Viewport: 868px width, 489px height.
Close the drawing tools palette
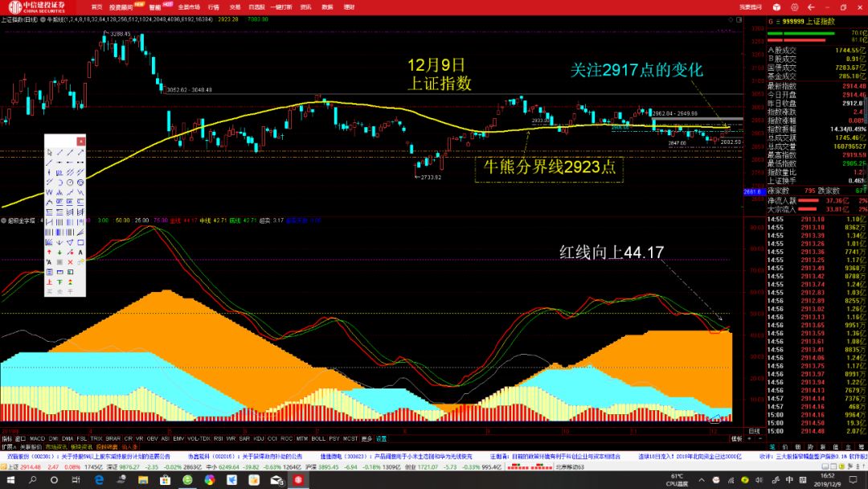tap(81, 142)
